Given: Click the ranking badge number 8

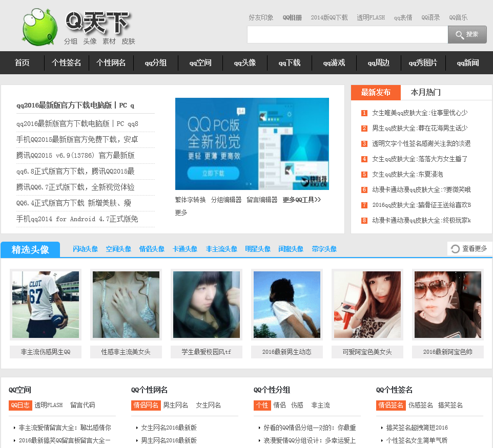Looking at the screenshot, I should click(x=364, y=221).
